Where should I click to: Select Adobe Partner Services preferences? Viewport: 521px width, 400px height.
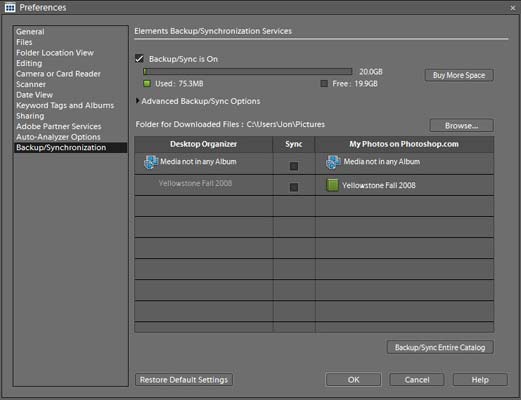(59, 126)
